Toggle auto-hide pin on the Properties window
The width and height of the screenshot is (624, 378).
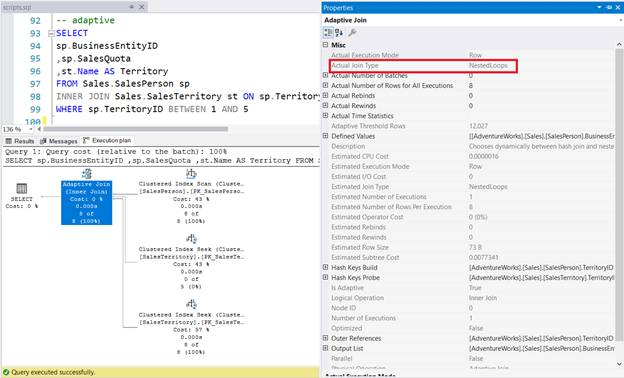609,7
